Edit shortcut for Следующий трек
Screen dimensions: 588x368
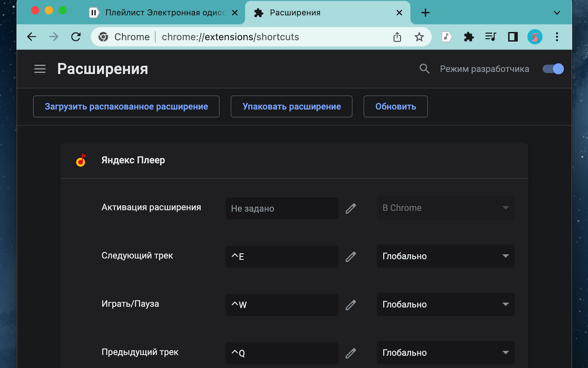[351, 257]
